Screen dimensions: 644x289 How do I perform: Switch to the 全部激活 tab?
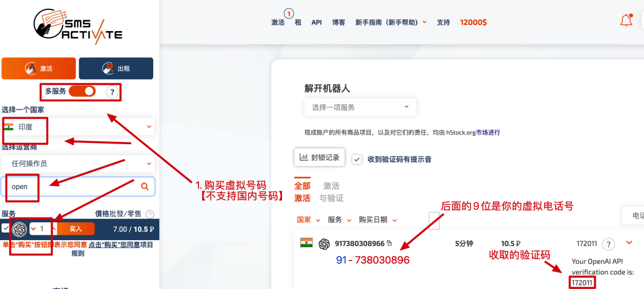[x=302, y=192]
